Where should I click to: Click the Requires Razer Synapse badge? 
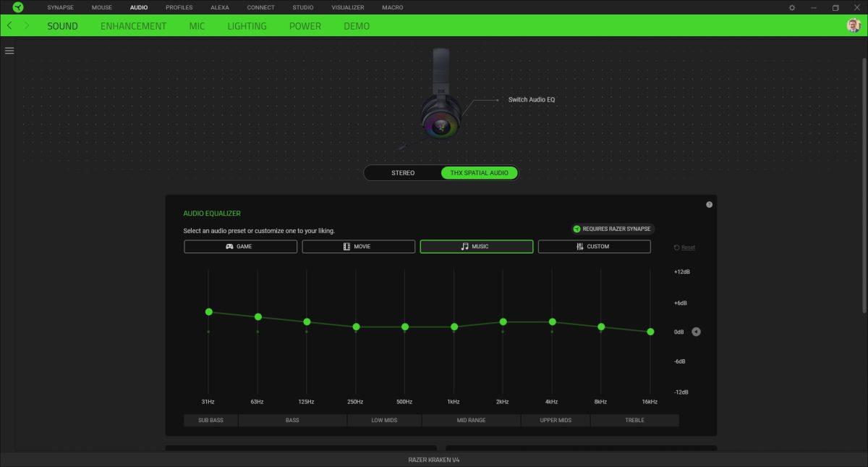click(x=612, y=229)
